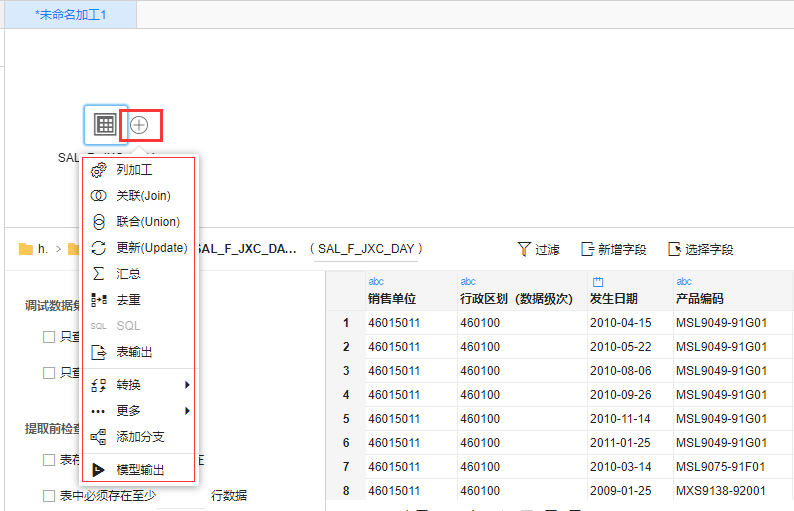Click 表输出 in the menu
The width and height of the screenshot is (794, 511).
(x=134, y=352)
